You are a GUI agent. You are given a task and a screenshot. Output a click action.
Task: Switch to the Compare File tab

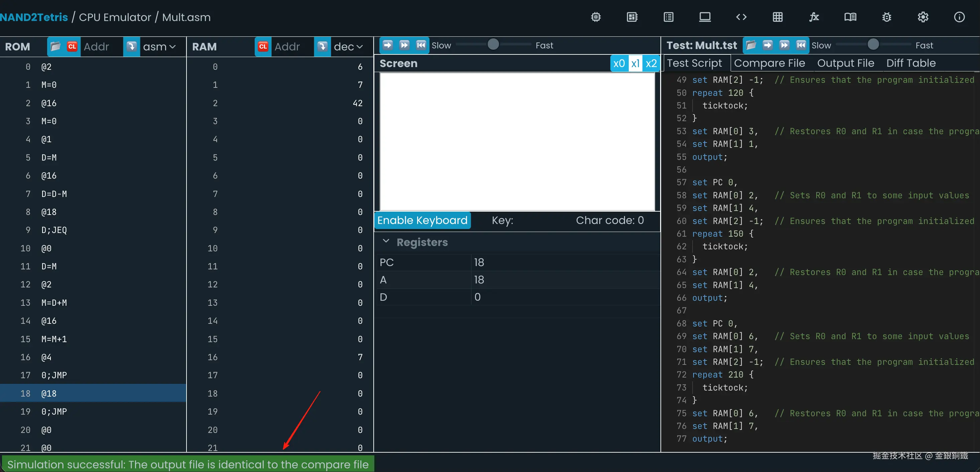(769, 63)
